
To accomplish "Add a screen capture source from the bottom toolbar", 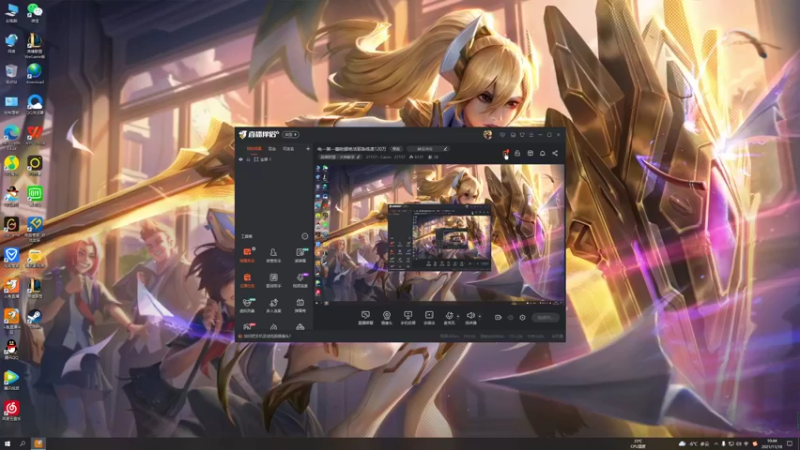I will [365, 317].
